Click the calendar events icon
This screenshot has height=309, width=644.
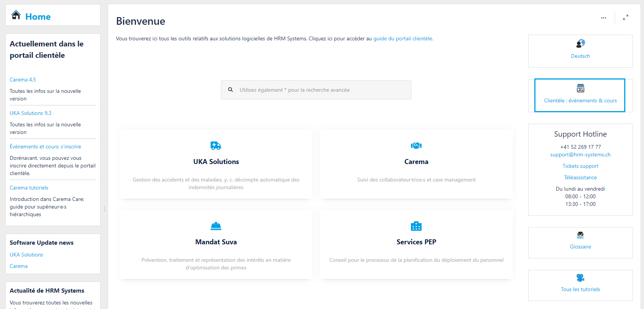tap(580, 88)
